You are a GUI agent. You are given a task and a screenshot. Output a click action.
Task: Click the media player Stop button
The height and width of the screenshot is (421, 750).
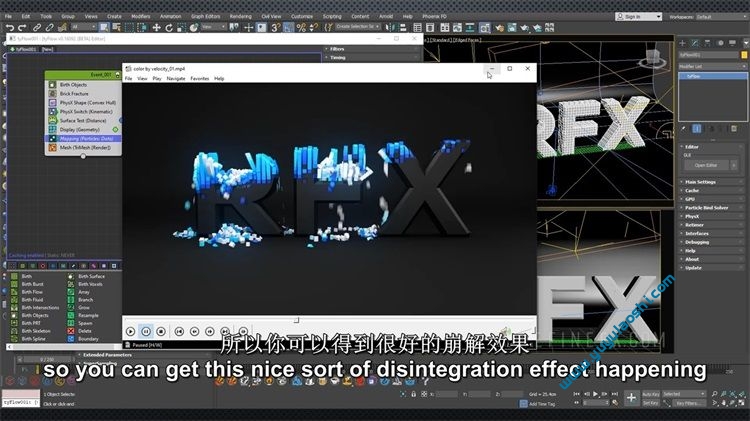coord(161,331)
